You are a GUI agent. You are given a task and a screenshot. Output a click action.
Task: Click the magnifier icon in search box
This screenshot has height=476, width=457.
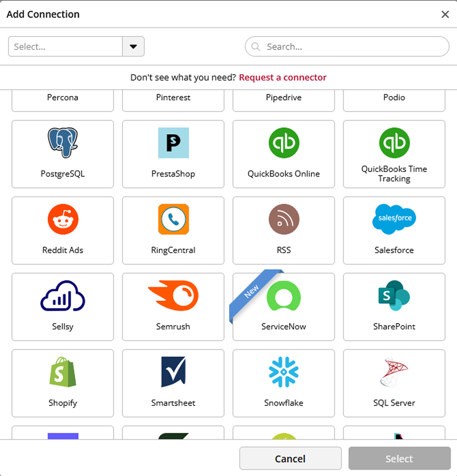(x=255, y=46)
